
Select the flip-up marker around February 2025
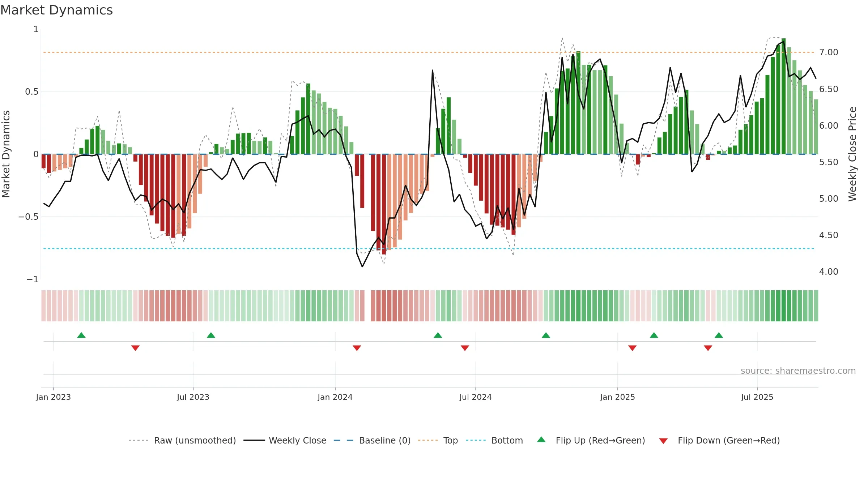(x=654, y=335)
